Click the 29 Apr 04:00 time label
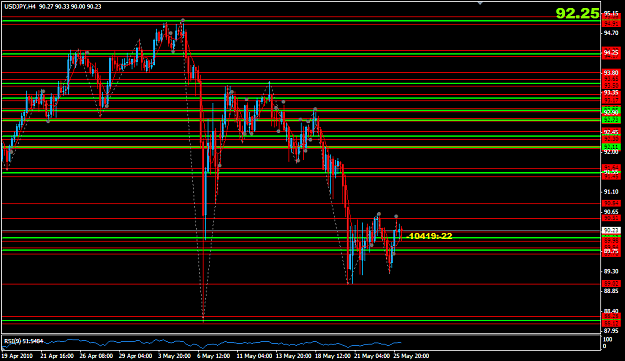Screen dimensions: 625x361 135,356
